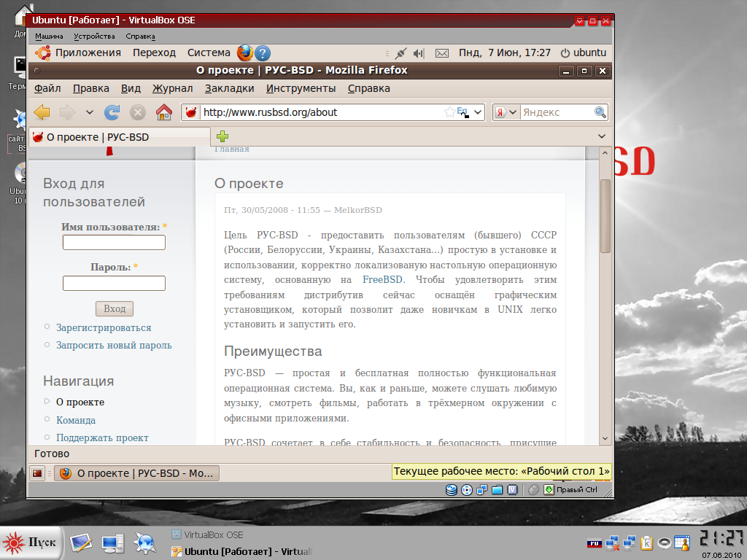Launch the browser globe quick-launch icon on host taskbar

tap(145, 542)
